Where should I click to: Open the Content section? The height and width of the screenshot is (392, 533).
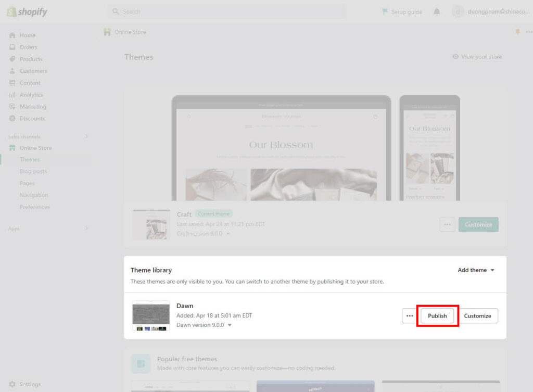tap(30, 83)
